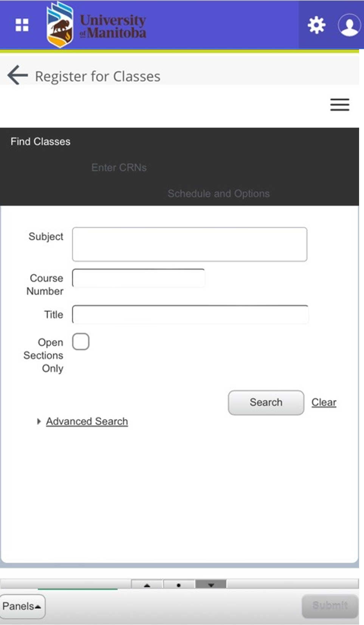Click the Title input field

coord(190,315)
